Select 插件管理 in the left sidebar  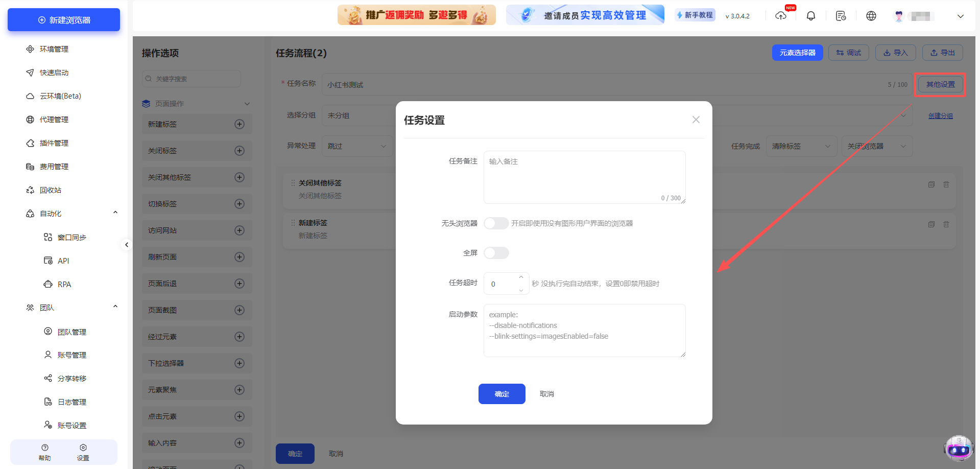[x=54, y=143]
